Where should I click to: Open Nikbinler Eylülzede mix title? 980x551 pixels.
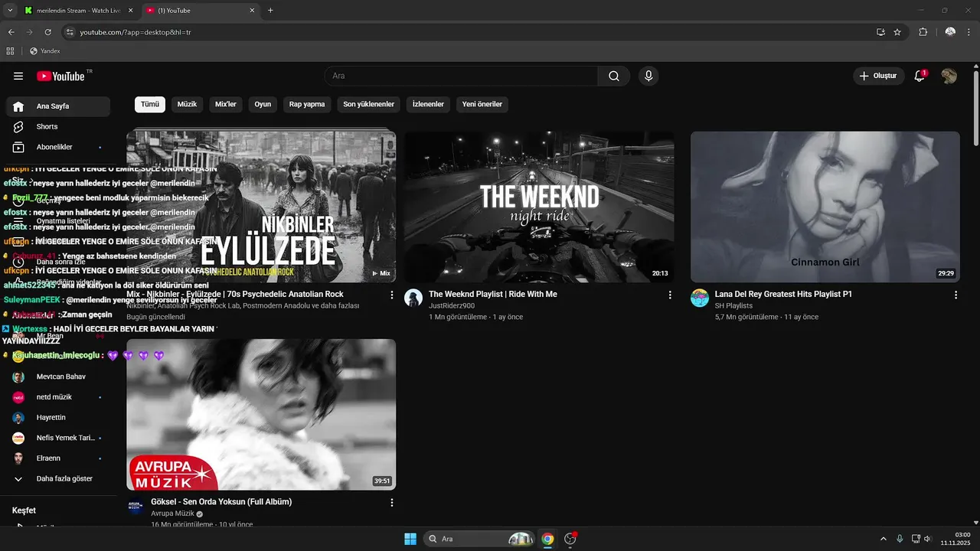(234, 294)
